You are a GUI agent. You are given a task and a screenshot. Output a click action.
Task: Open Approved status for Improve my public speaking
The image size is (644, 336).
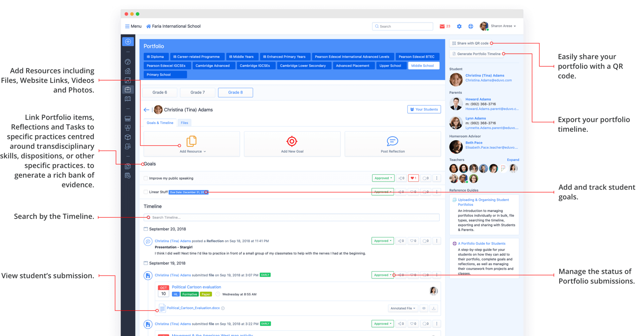383,178
